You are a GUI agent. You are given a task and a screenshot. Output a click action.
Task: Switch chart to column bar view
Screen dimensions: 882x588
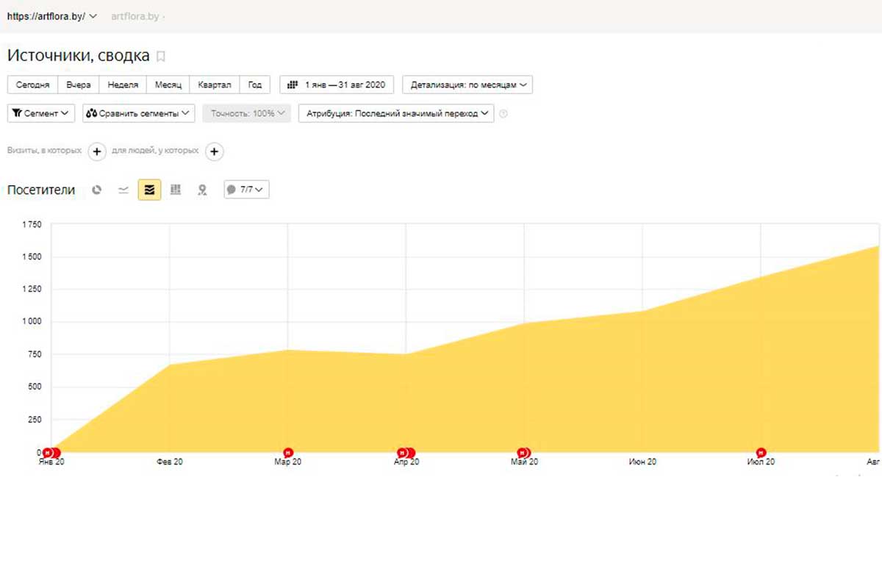pos(176,190)
